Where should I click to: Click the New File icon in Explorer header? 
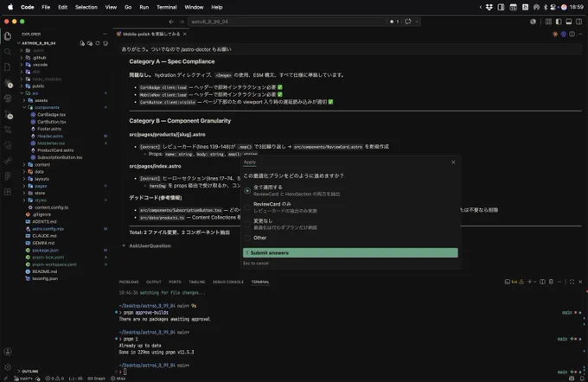[82, 43]
